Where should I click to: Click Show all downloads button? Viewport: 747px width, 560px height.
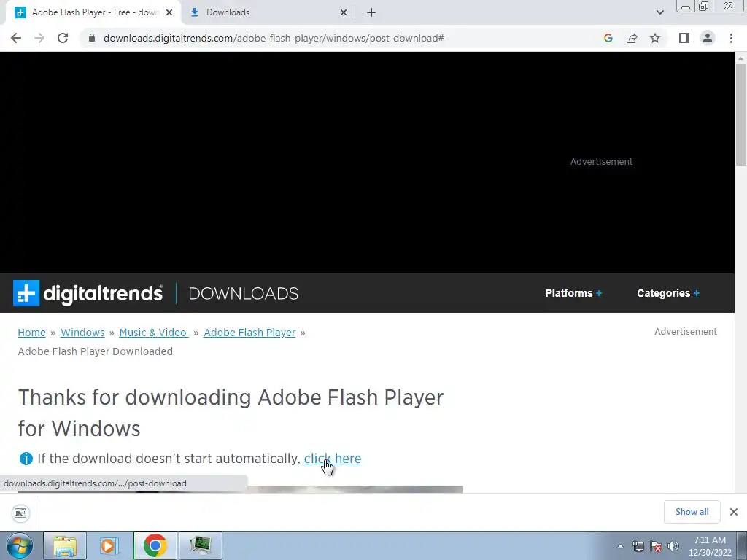(692, 512)
